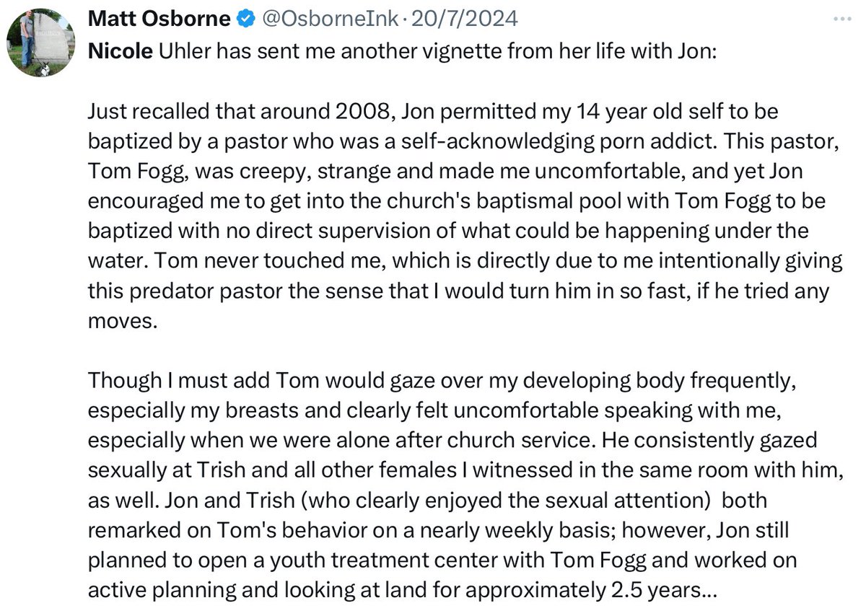Click the single word moves.
The image size is (866, 616).
tap(121, 320)
